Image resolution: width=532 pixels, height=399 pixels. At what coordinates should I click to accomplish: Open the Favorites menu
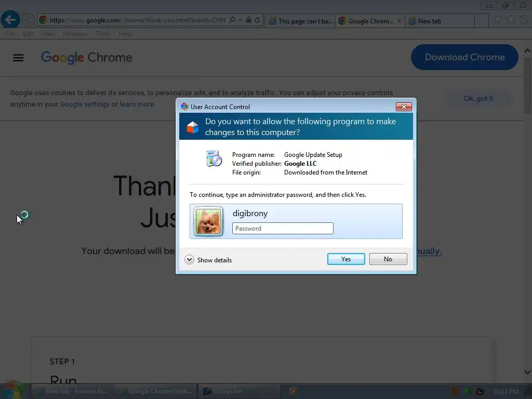75,34
